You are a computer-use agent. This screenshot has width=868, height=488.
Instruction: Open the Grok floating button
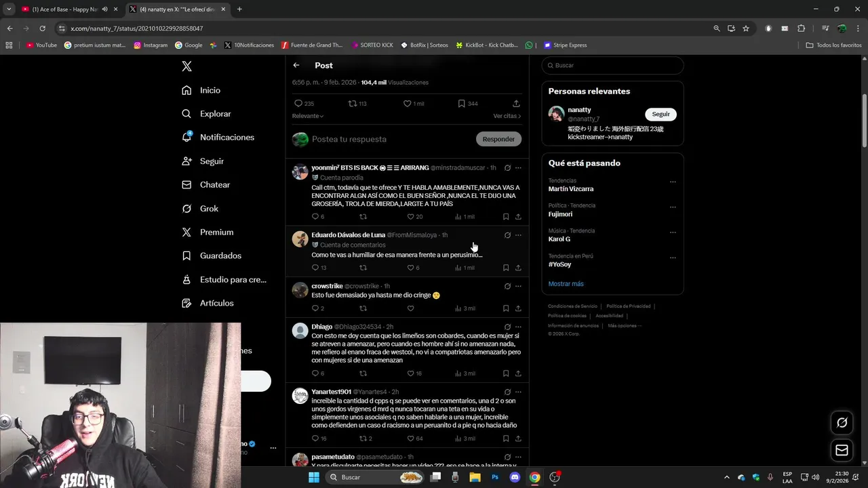(842, 423)
